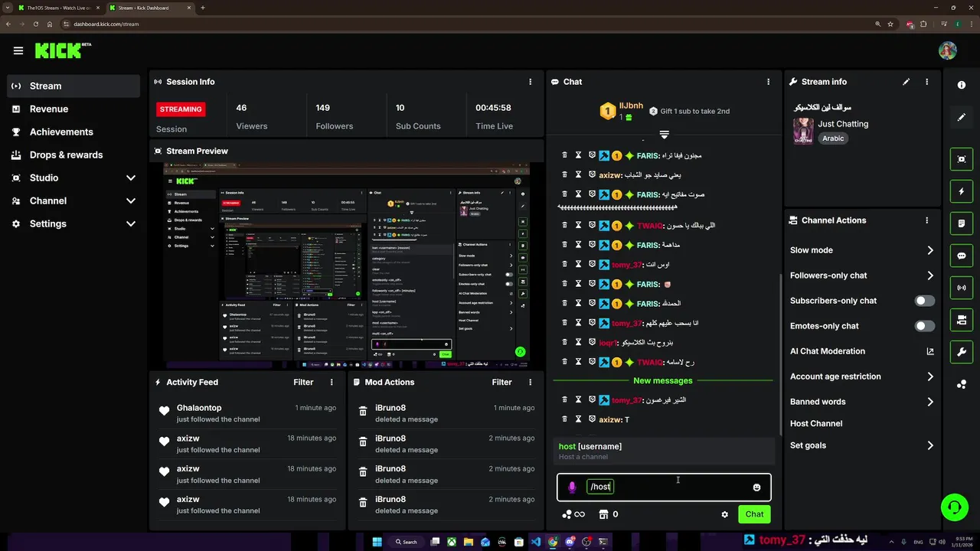The height and width of the screenshot is (551, 980).
Task: Open Chat panel three-dot options
Action: click(x=769, y=82)
